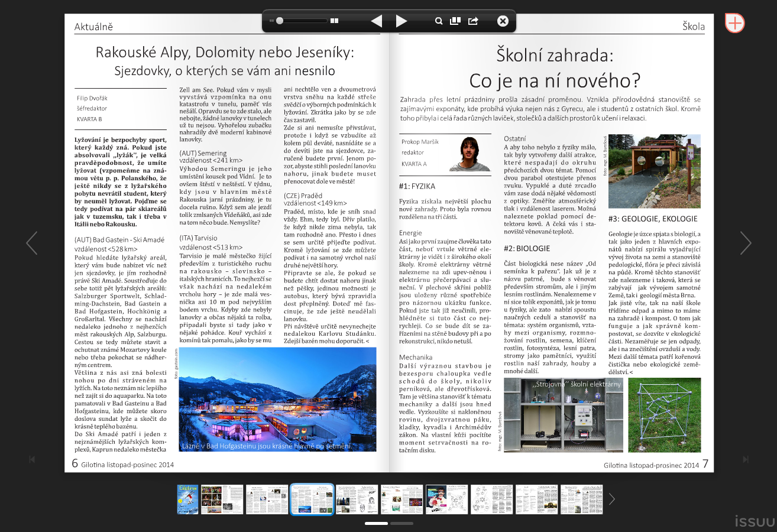
Task: Open the fifth thumbnail spread
Action: (357, 499)
